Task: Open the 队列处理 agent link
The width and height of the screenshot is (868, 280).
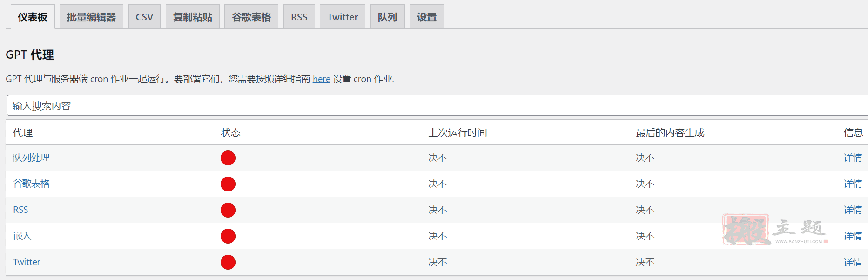Action: tap(31, 157)
